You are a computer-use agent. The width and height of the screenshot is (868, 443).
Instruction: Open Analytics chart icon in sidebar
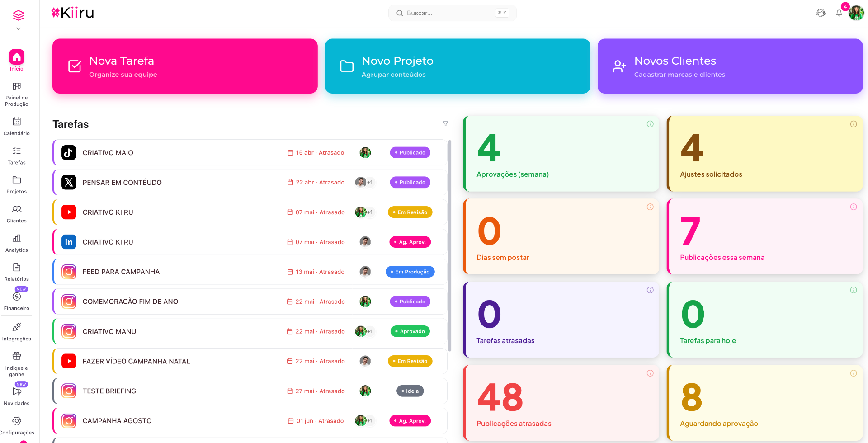pyautogui.click(x=17, y=238)
